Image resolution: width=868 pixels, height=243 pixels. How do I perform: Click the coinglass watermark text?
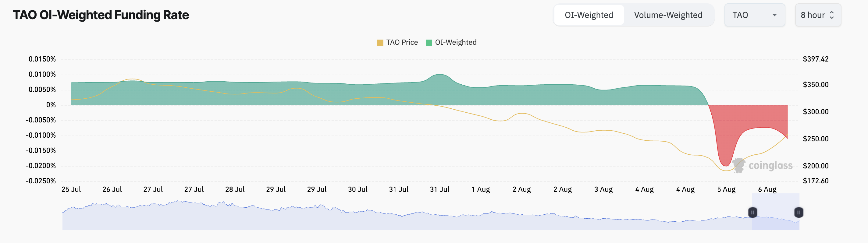pyautogui.click(x=770, y=166)
